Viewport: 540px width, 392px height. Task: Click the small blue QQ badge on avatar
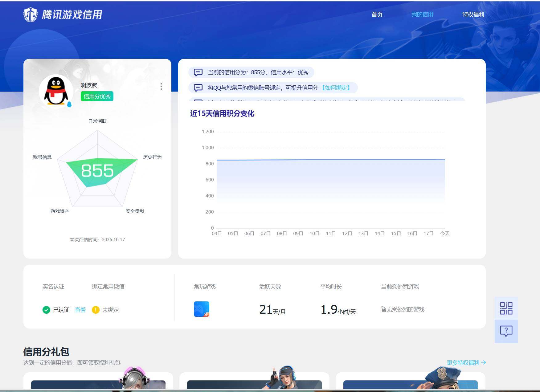69,104
